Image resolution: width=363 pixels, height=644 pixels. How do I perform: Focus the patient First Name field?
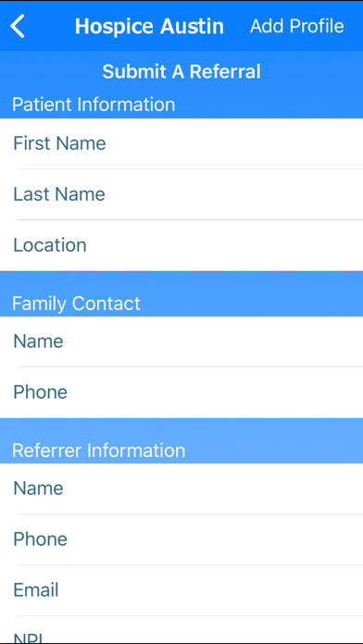pyautogui.click(x=181, y=143)
